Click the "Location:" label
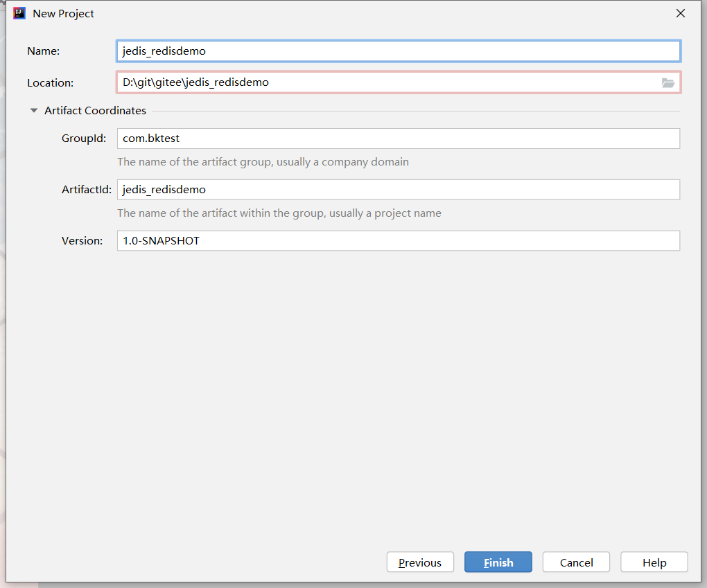Image resolution: width=707 pixels, height=588 pixels. (x=50, y=83)
